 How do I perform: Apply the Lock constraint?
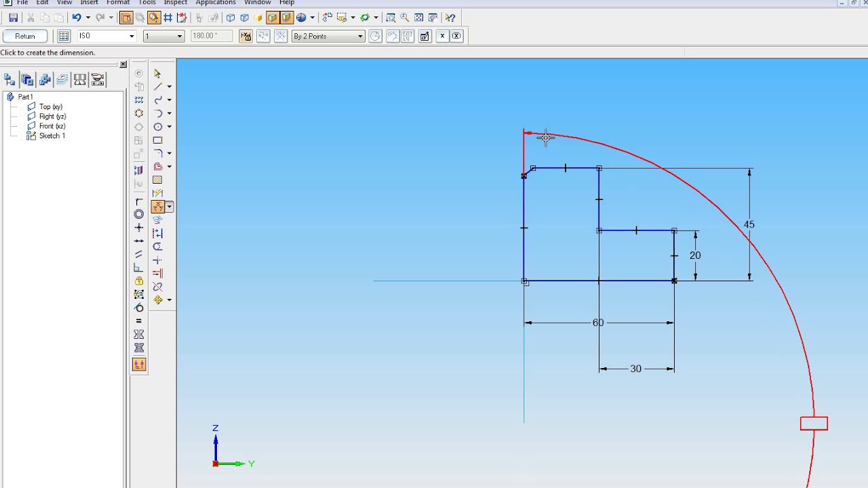click(x=139, y=281)
